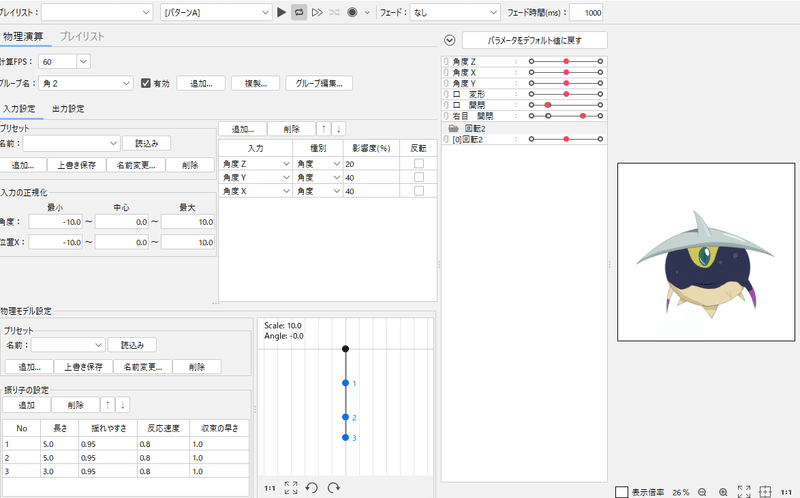Open the [パターンA] dropdown
The width and height of the screenshot is (800, 498).
(216, 12)
